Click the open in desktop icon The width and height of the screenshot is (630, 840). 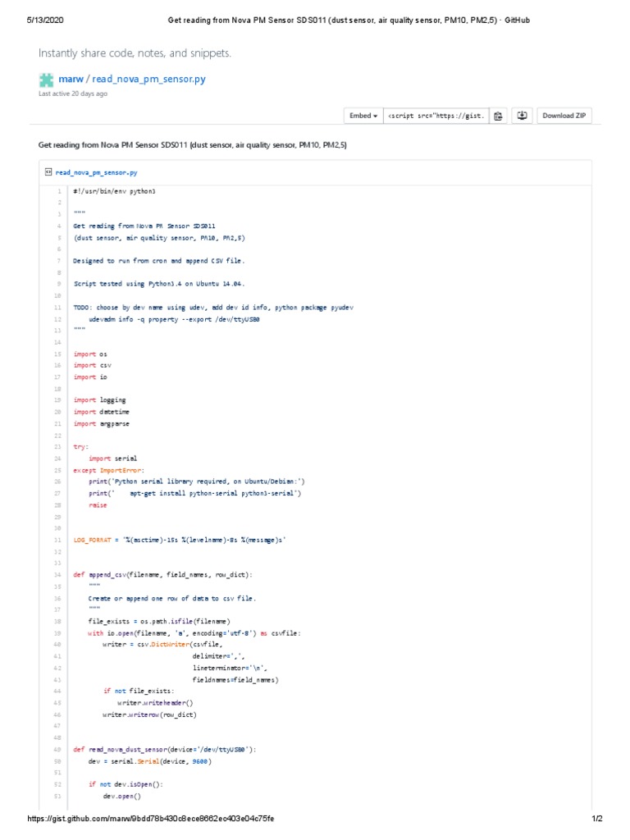click(x=522, y=116)
